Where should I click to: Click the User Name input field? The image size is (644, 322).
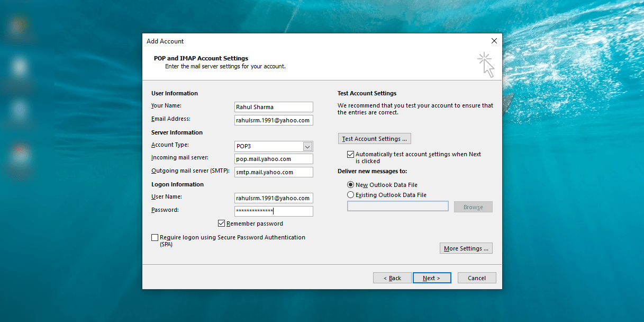tap(274, 198)
